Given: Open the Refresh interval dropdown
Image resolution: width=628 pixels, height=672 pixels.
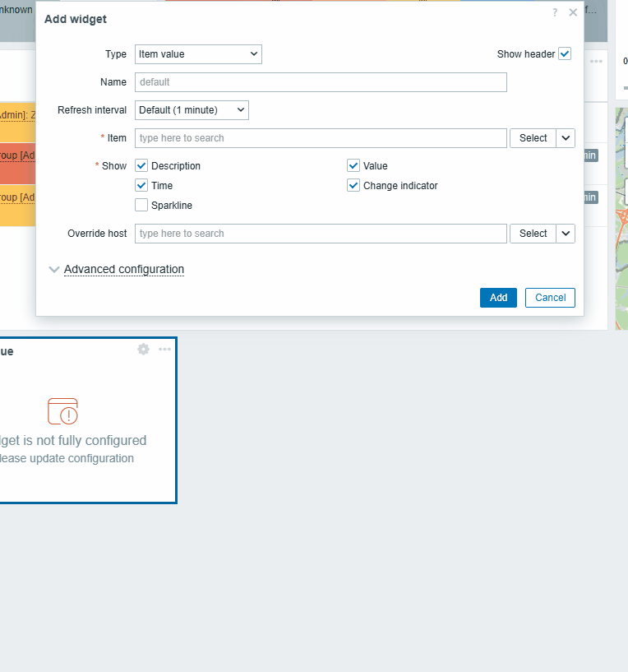Looking at the screenshot, I should [x=192, y=110].
